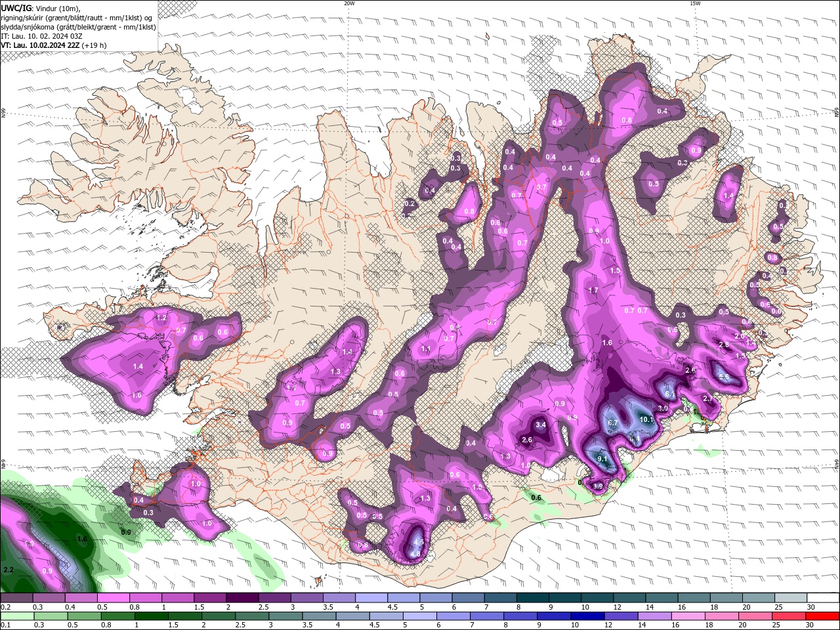Screen dimensions: 840x630
Task: Click the '9.1' snowfall value on the map
Action: (602, 459)
